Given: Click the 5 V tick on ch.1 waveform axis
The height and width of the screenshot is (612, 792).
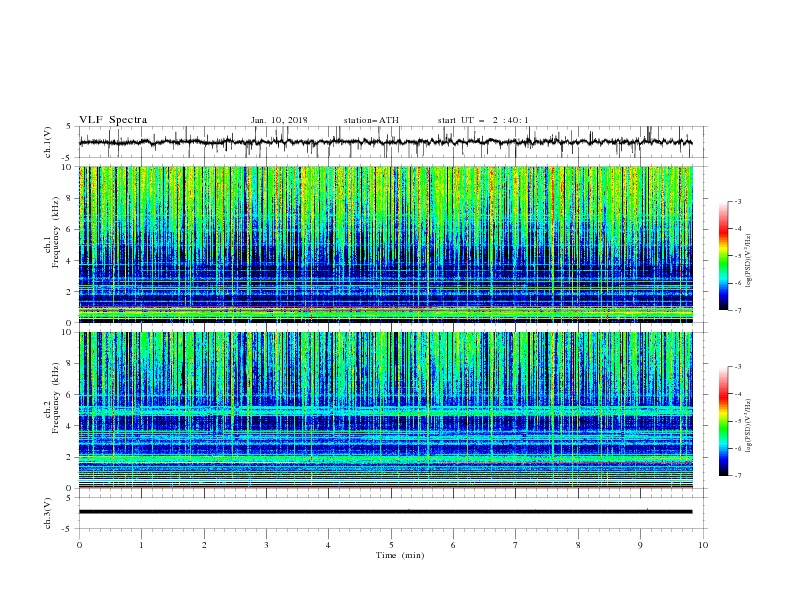Looking at the screenshot, I should (69, 126).
